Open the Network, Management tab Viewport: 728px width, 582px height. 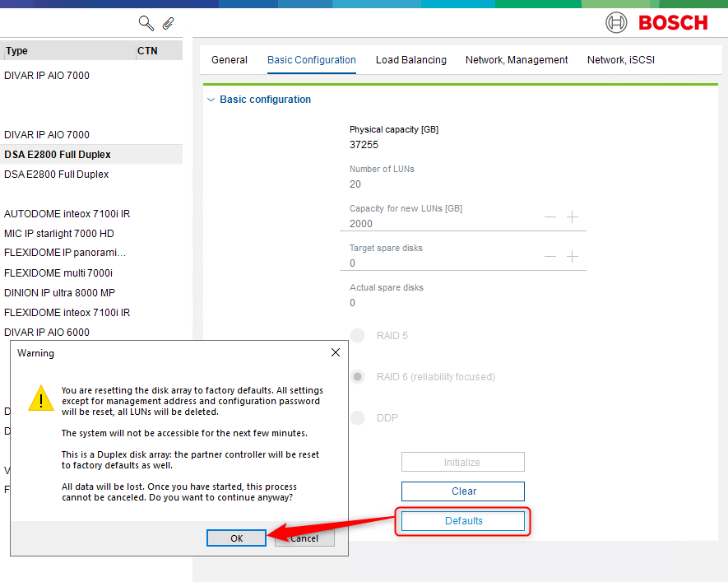[x=517, y=60]
